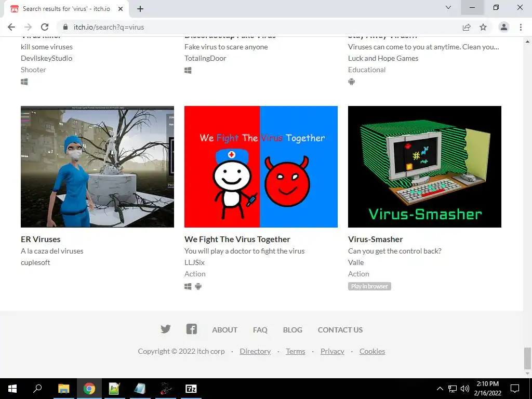View site info via the lock icon
The image size is (532, 399).
point(65,27)
